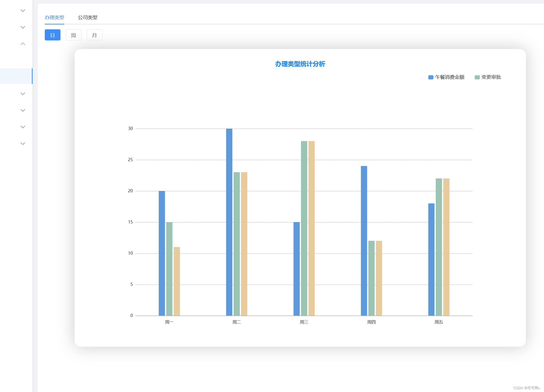Click the y-axis value 25
544x392 pixels.
130,160
